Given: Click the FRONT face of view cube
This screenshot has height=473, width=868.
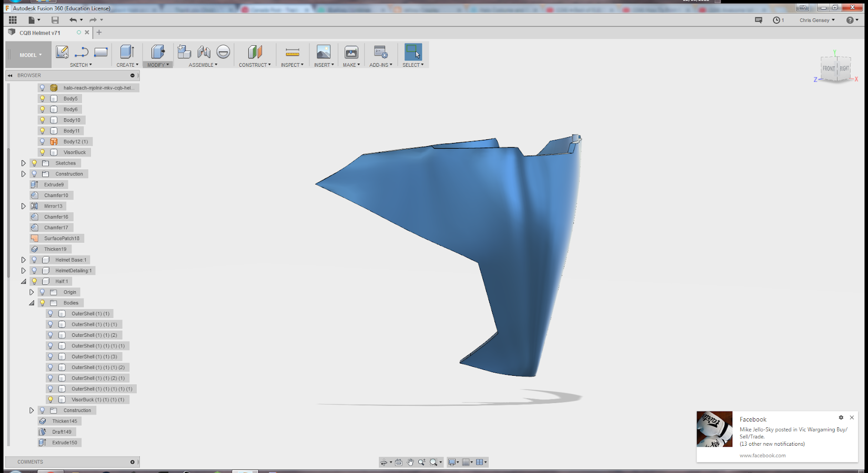Looking at the screenshot, I should tap(829, 69).
